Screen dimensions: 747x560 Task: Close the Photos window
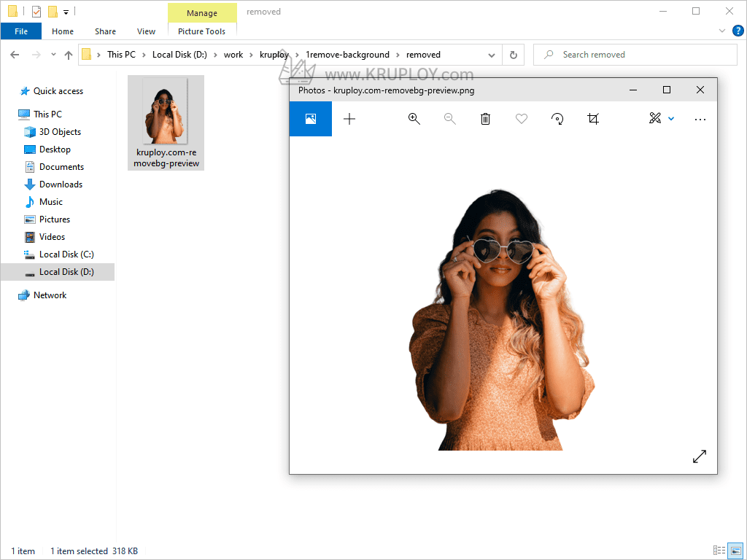(x=700, y=90)
